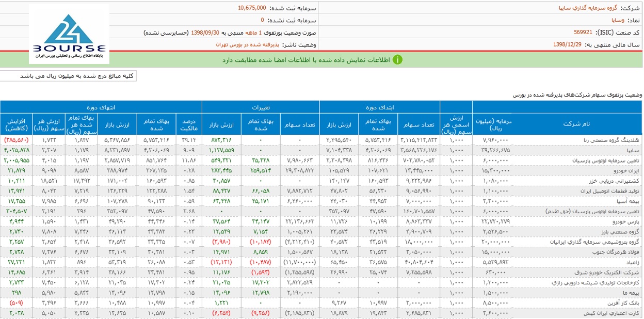The image size is (644, 319).
Task: Click the company name 'زامیاد'
Action: point(632,263)
